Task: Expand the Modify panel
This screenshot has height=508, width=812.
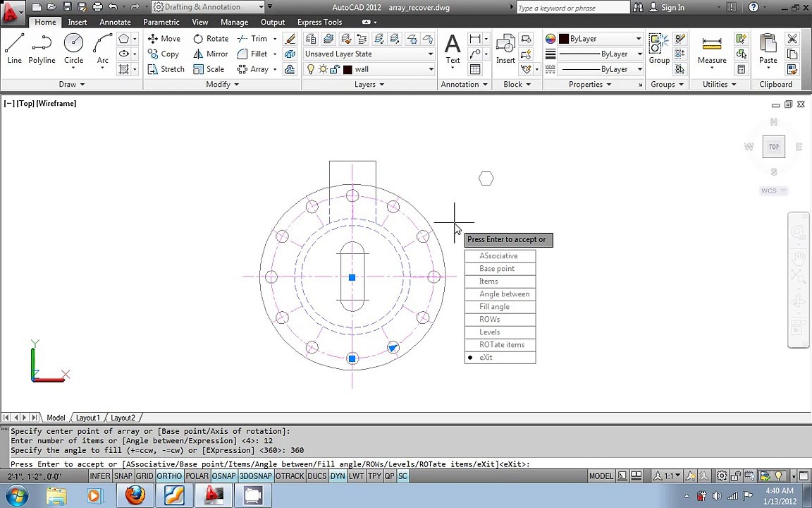Action: point(222,85)
